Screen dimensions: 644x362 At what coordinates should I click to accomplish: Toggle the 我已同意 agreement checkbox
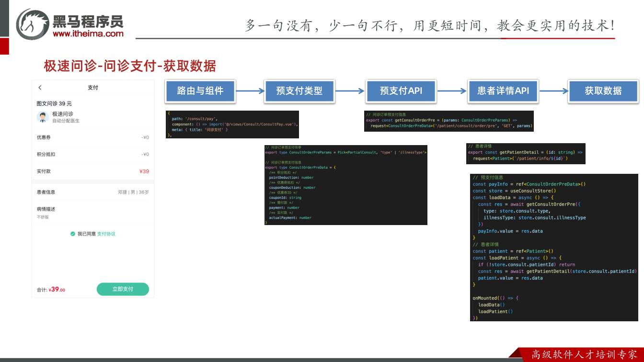(73, 234)
